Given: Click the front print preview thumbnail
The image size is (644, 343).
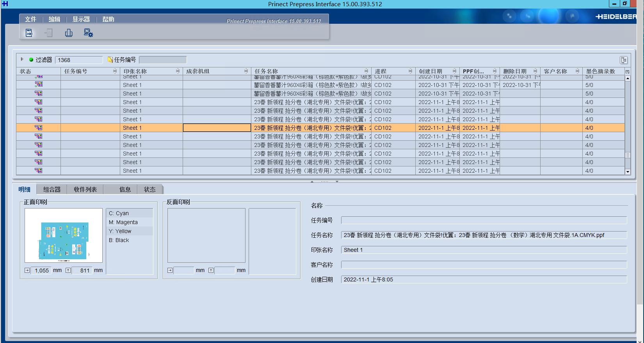Looking at the screenshot, I should click(x=64, y=235).
